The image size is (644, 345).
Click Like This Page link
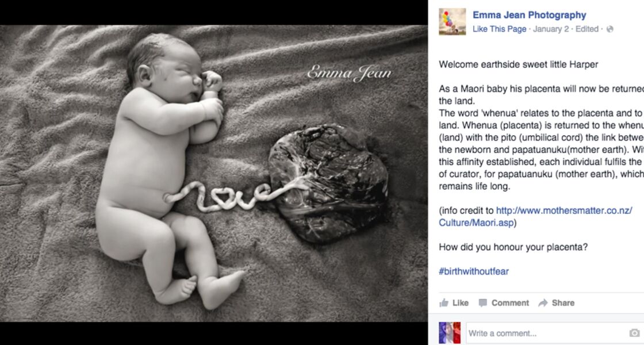click(x=499, y=29)
